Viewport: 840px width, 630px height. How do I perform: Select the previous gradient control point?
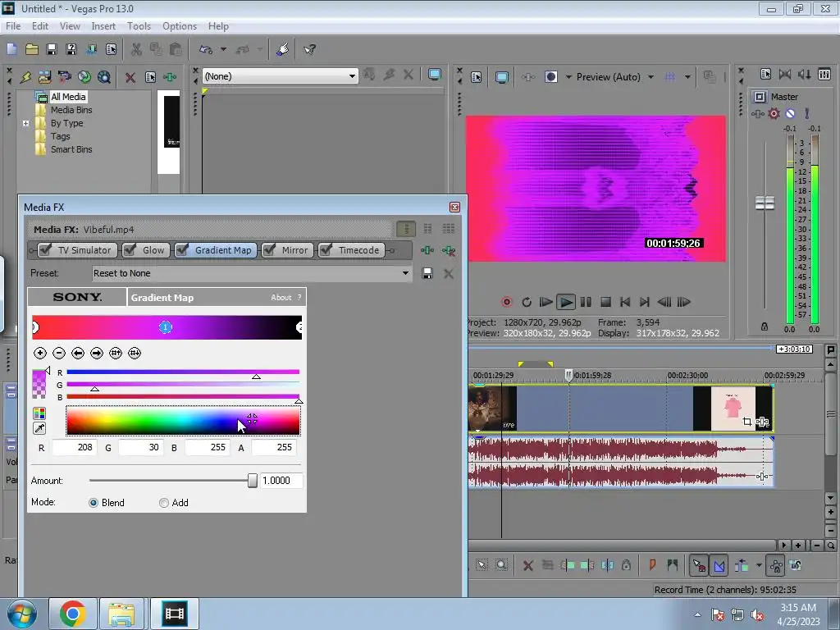tap(78, 353)
